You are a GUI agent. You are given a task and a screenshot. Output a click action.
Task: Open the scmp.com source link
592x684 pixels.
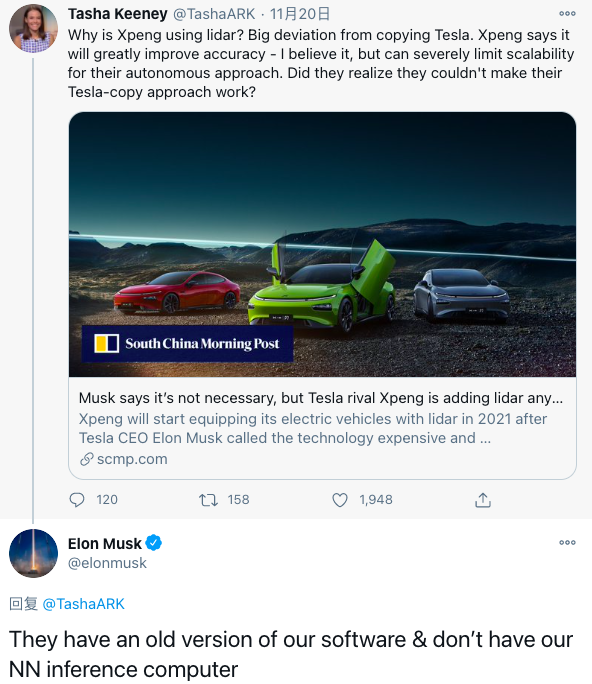coord(132,459)
